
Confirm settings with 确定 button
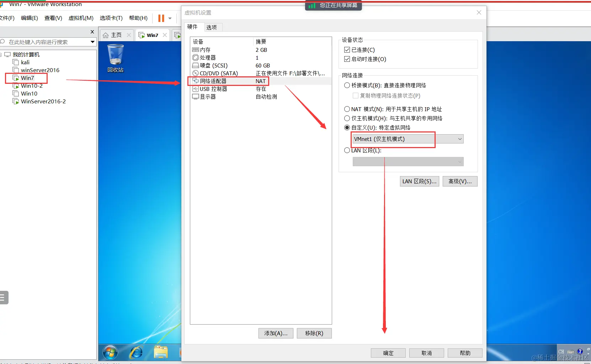[x=388, y=353]
